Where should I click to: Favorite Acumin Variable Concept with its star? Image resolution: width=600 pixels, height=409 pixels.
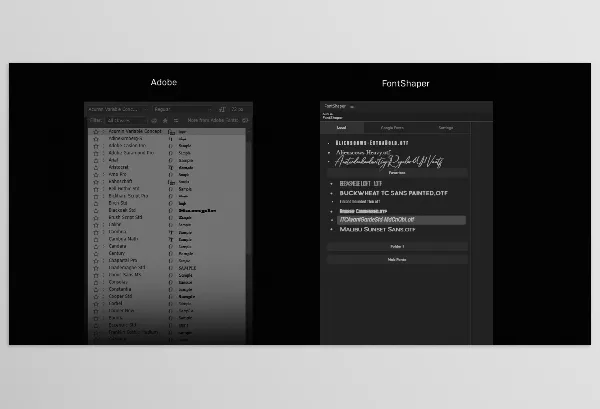tap(96, 132)
